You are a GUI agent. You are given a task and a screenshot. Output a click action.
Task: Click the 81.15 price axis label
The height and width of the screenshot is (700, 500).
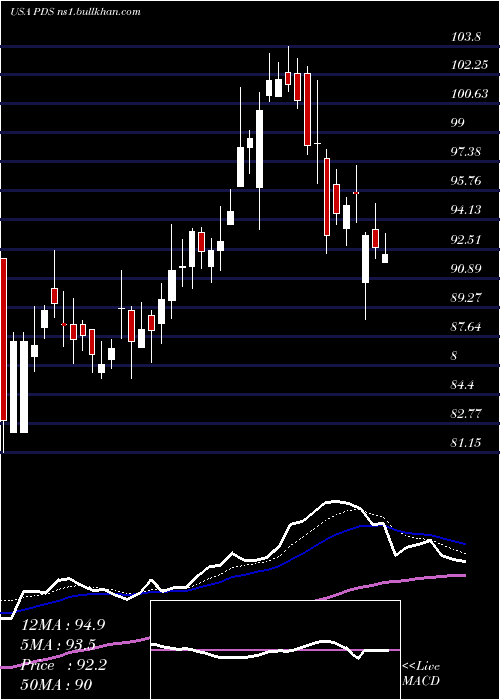tap(466, 443)
